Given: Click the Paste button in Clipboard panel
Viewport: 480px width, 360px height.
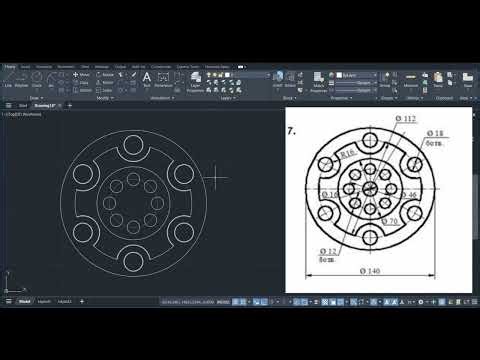Looking at the screenshot, I should pos(438,79).
